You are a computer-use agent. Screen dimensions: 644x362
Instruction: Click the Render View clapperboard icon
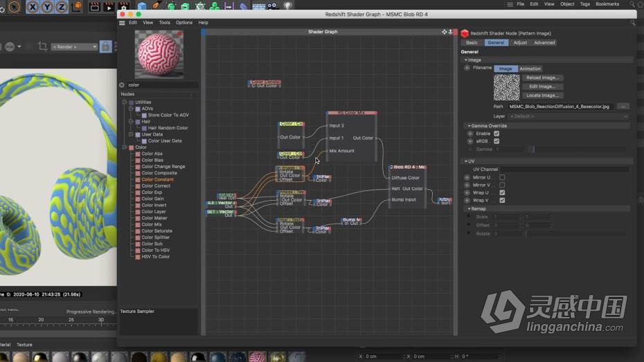pyautogui.click(x=94, y=6)
